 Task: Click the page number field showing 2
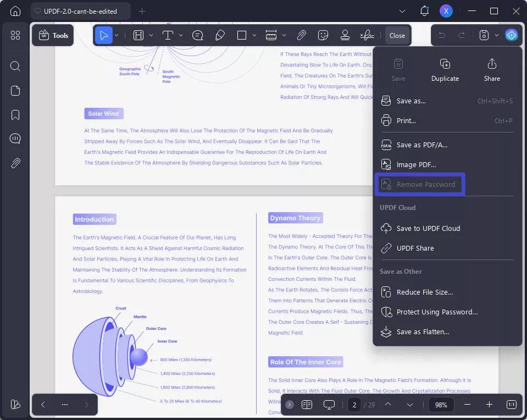click(x=354, y=405)
